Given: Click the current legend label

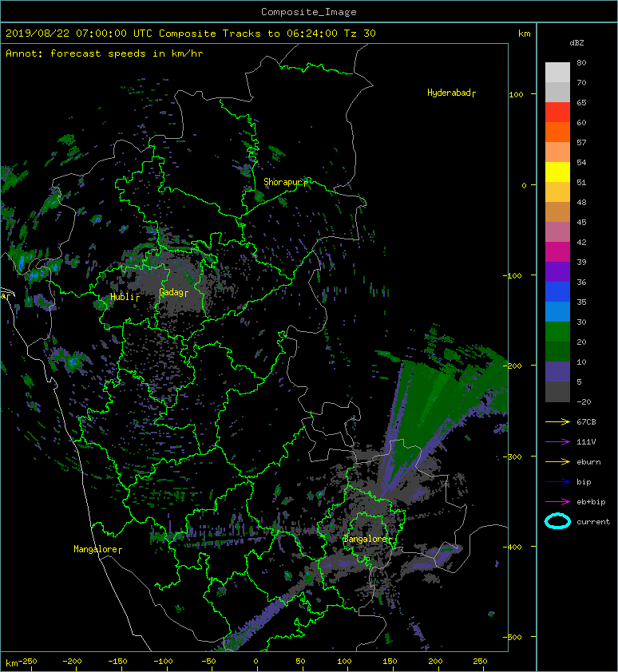Looking at the screenshot, I should point(593,522).
